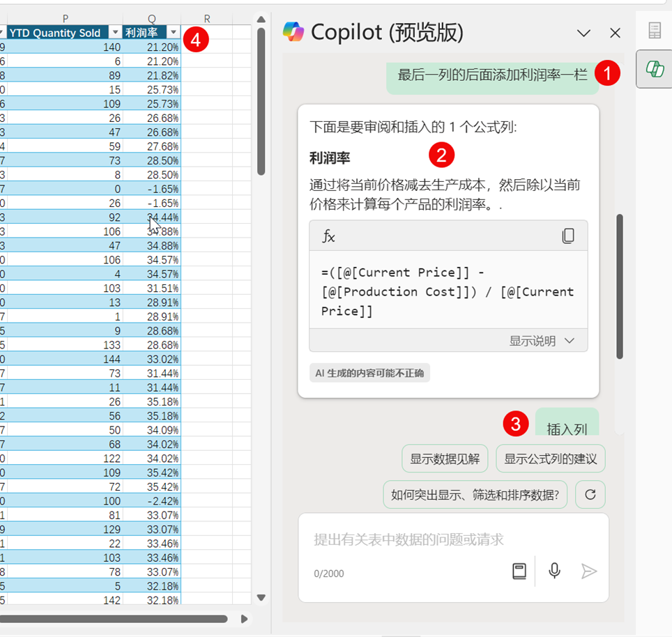672x637 pixels.
Task: Open the prompt guide book icon
Action: click(519, 571)
